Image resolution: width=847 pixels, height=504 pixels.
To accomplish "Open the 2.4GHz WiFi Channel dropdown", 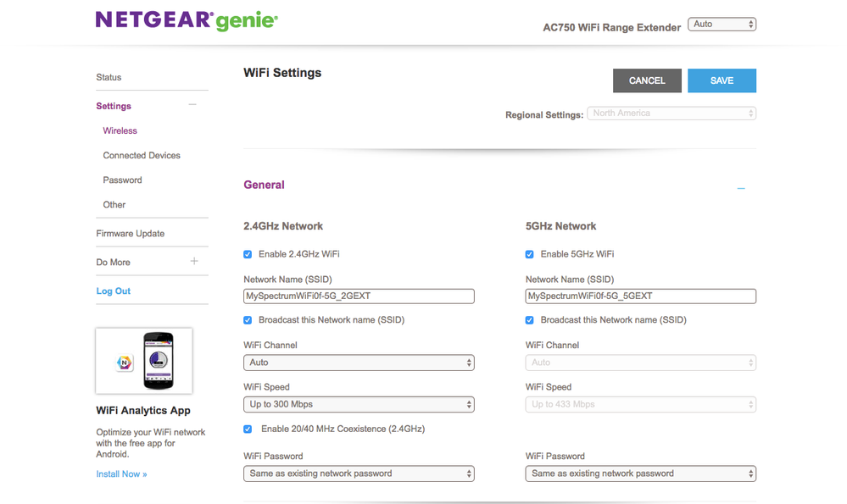I will click(x=359, y=363).
